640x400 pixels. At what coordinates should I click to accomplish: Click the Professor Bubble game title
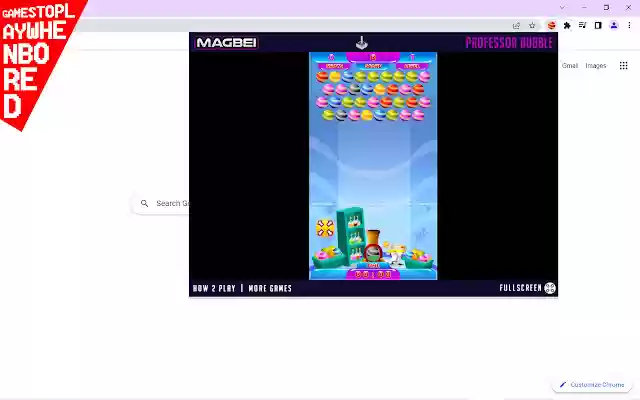pyautogui.click(x=509, y=42)
